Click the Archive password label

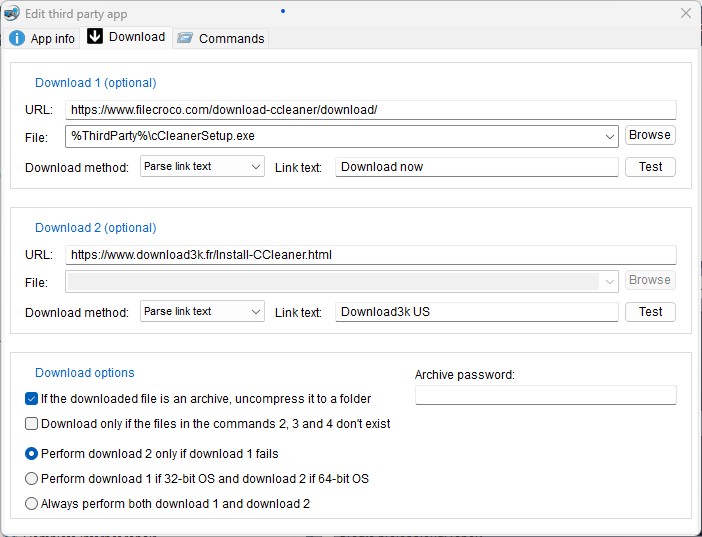(x=465, y=375)
